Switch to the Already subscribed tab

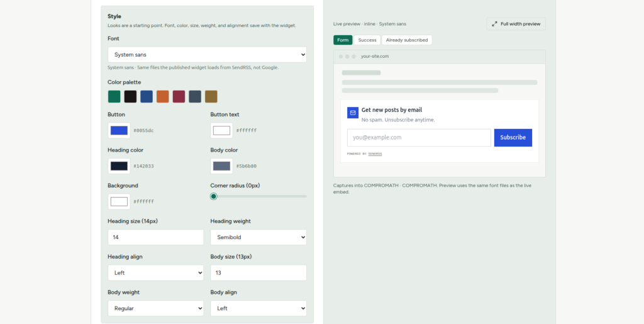(x=407, y=40)
